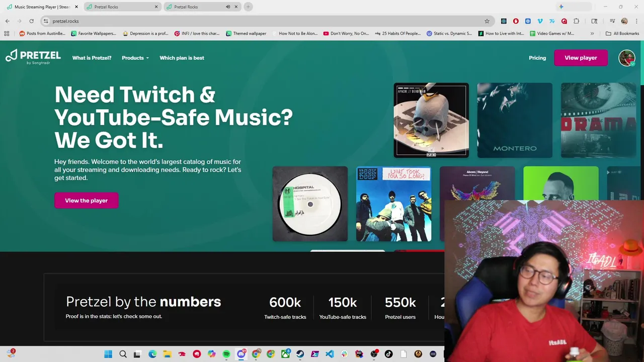Open Visual Studio Code from the taskbar

330,354
